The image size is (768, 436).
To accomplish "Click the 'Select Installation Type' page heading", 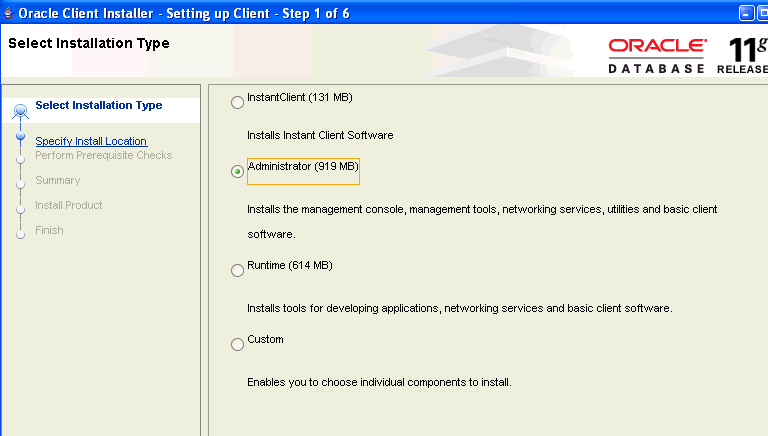I will coord(89,43).
